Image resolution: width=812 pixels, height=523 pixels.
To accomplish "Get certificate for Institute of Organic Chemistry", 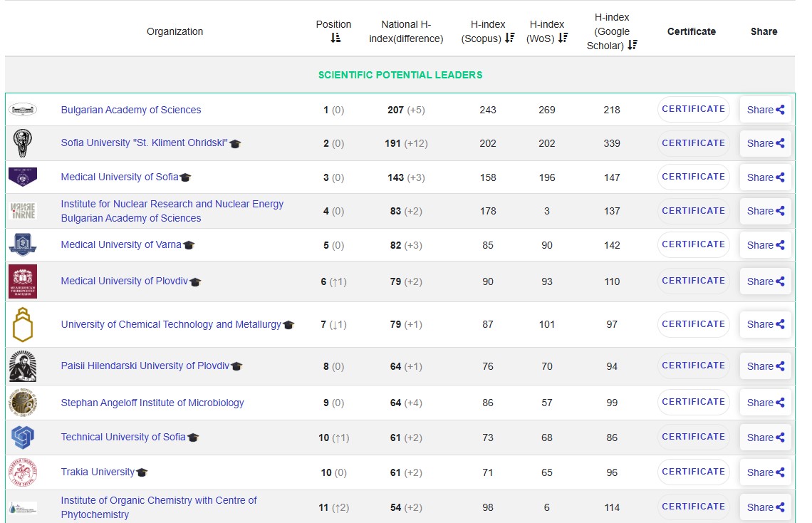I will (x=694, y=507).
